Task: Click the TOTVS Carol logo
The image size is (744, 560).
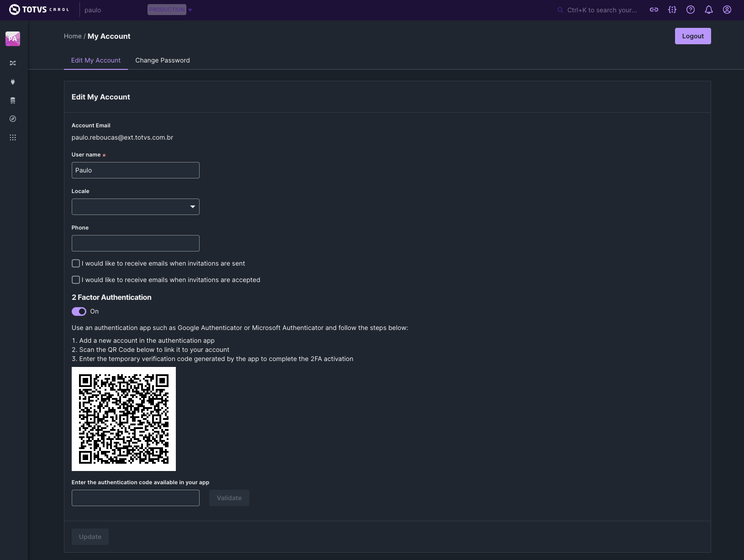Action: 39,10
